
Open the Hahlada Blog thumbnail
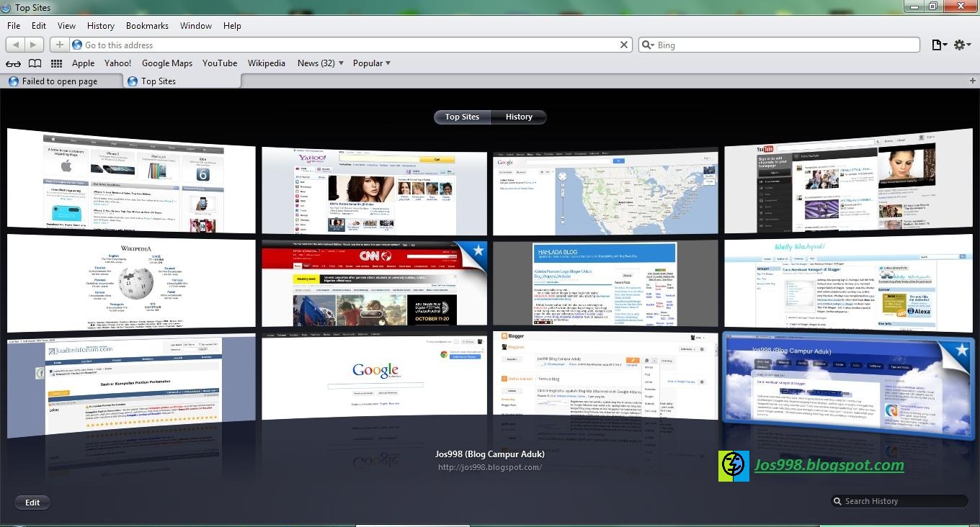[606, 284]
